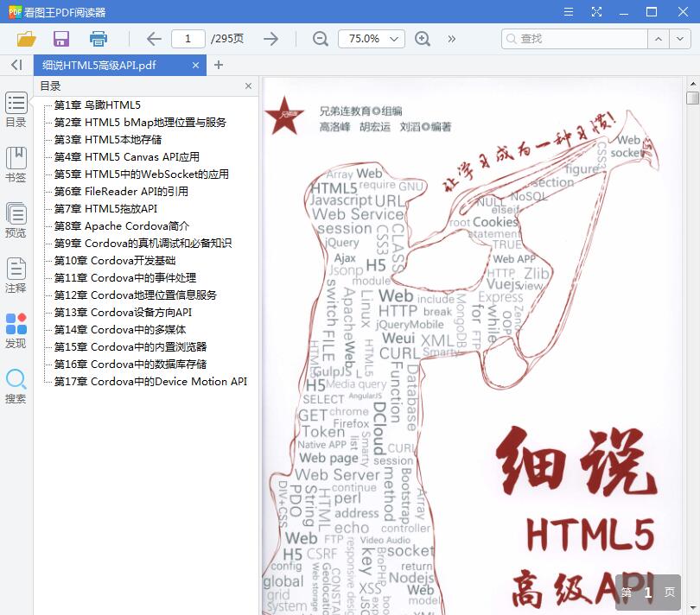Print the PDF document
Image resolution: width=700 pixels, height=615 pixels.
coord(98,39)
